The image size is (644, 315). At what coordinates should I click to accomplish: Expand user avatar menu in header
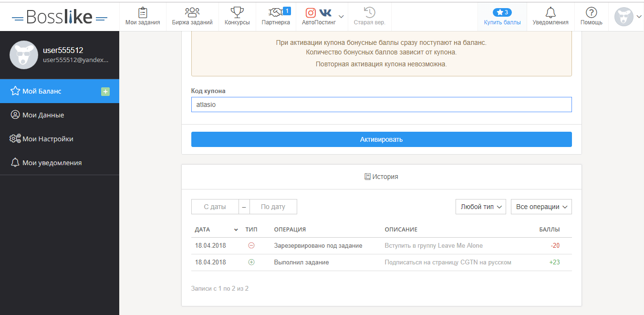(x=639, y=17)
